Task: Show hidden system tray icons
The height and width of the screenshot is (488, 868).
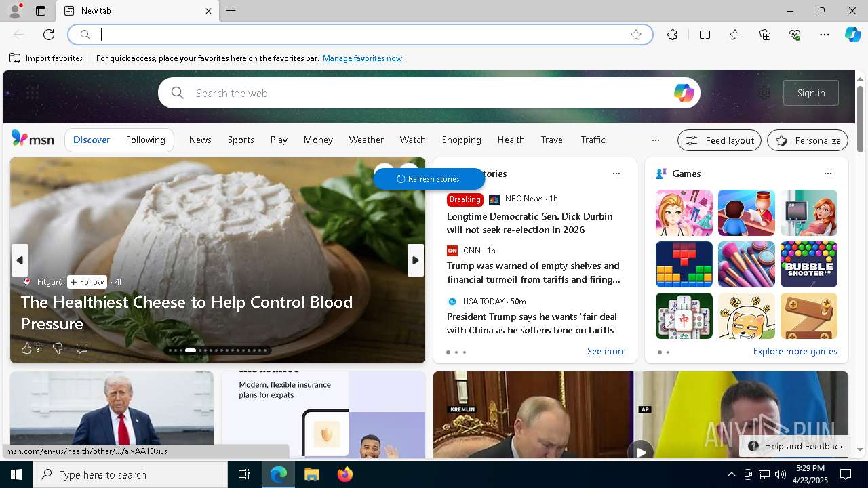Action: point(731,474)
